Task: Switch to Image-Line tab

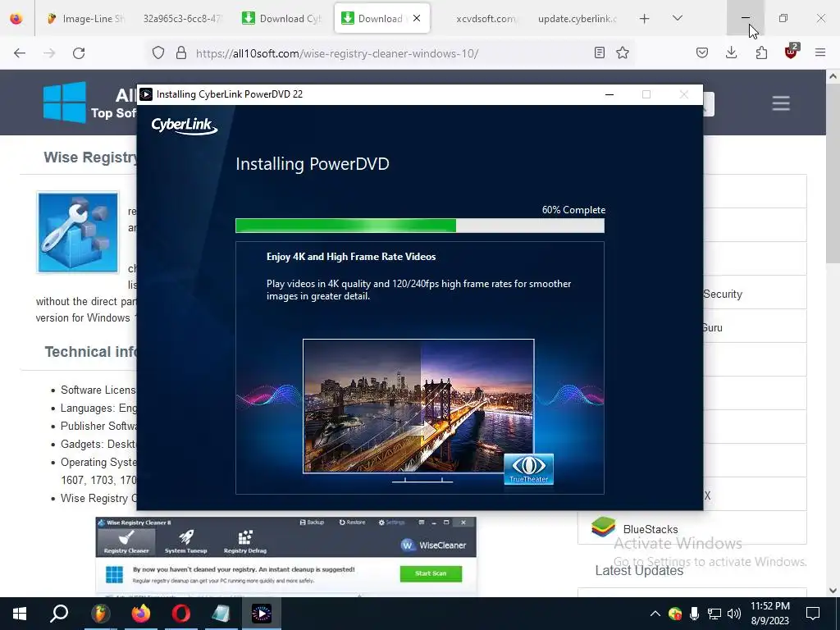Action: tap(85, 19)
